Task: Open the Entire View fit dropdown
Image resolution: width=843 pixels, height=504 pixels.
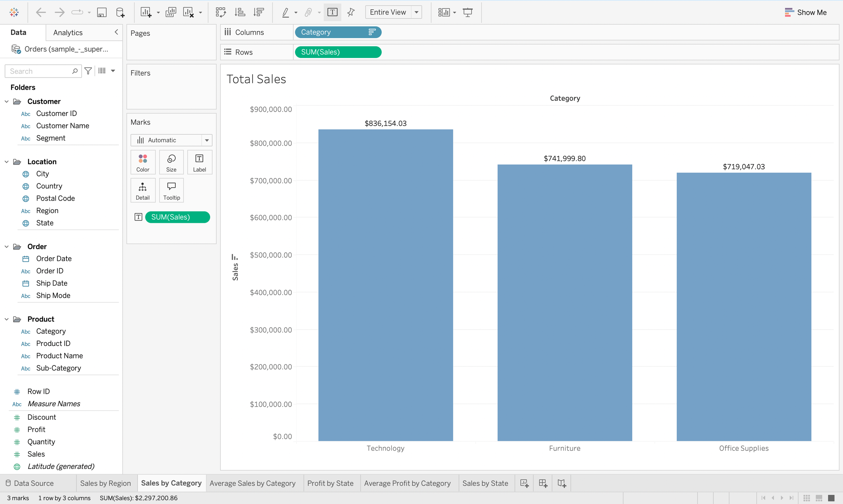Action: (x=416, y=12)
